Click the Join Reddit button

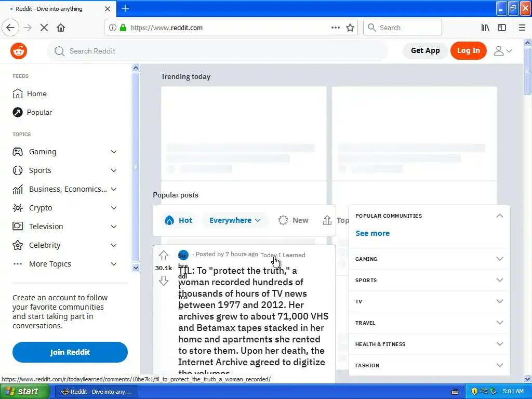pos(70,352)
